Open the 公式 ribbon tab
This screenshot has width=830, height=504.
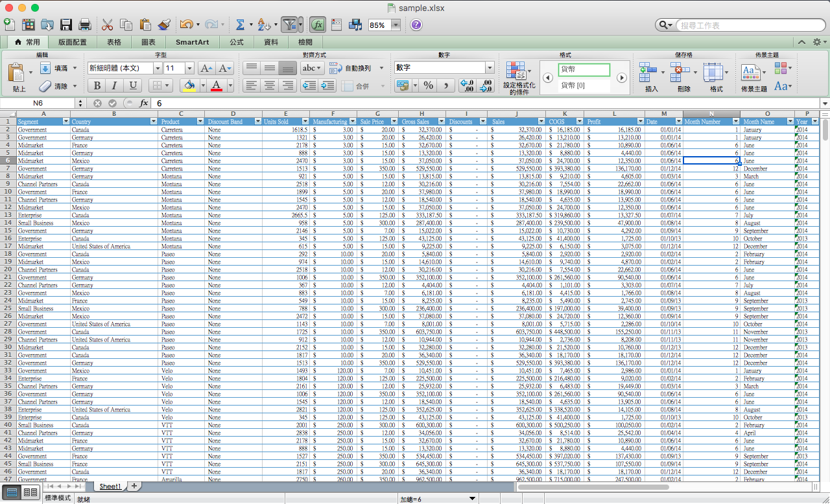(x=236, y=42)
